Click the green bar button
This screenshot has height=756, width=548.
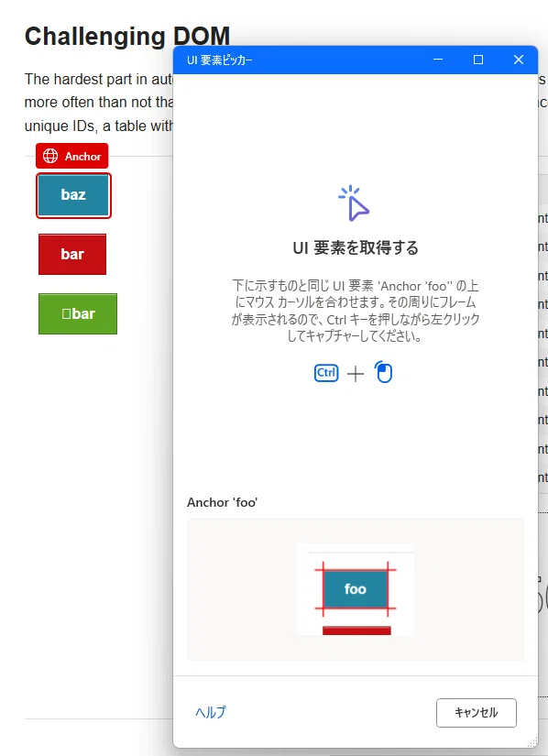(x=78, y=313)
